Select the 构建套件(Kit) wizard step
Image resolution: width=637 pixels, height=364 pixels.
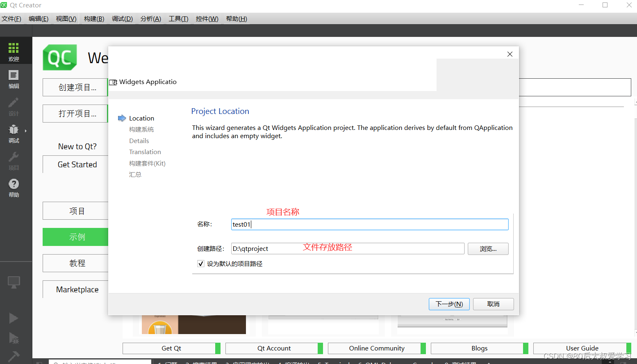point(147,163)
